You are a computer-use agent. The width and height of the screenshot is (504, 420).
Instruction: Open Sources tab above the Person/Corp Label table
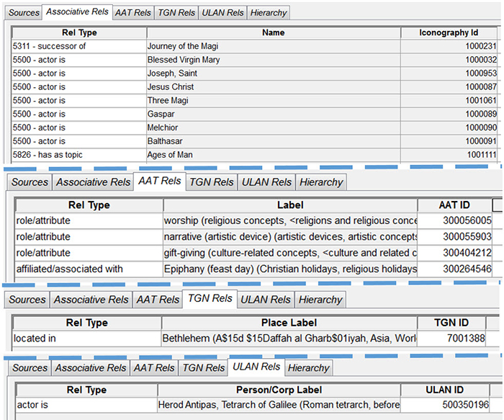coord(30,367)
